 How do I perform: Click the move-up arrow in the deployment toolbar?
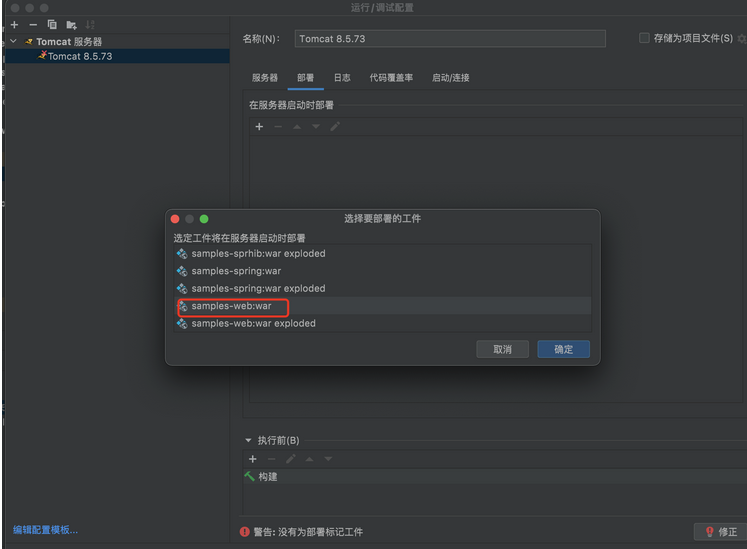point(297,127)
